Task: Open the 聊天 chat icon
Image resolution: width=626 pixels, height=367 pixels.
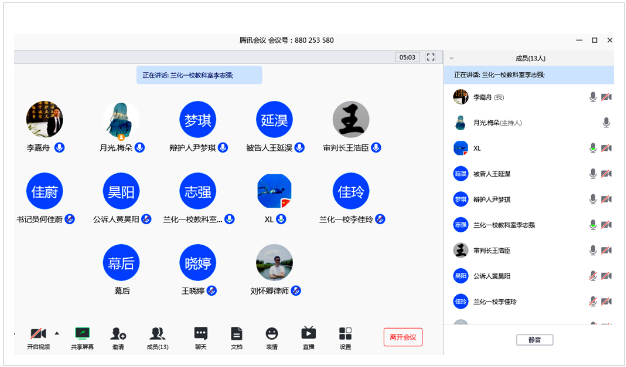Action: click(200, 333)
